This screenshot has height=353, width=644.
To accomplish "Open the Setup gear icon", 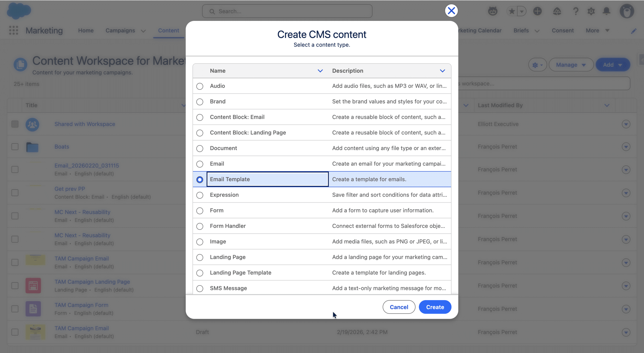I will point(591,11).
